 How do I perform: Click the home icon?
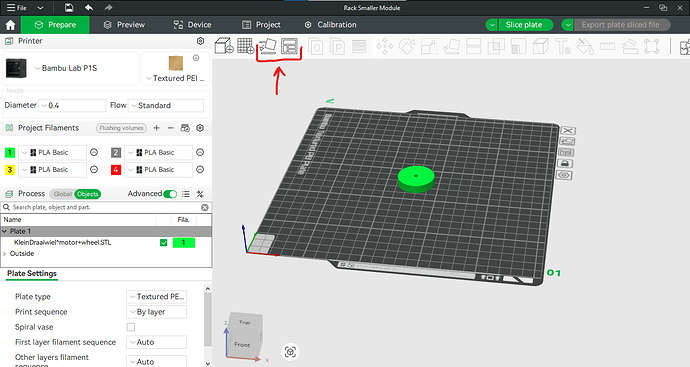[x=10, y=25]
